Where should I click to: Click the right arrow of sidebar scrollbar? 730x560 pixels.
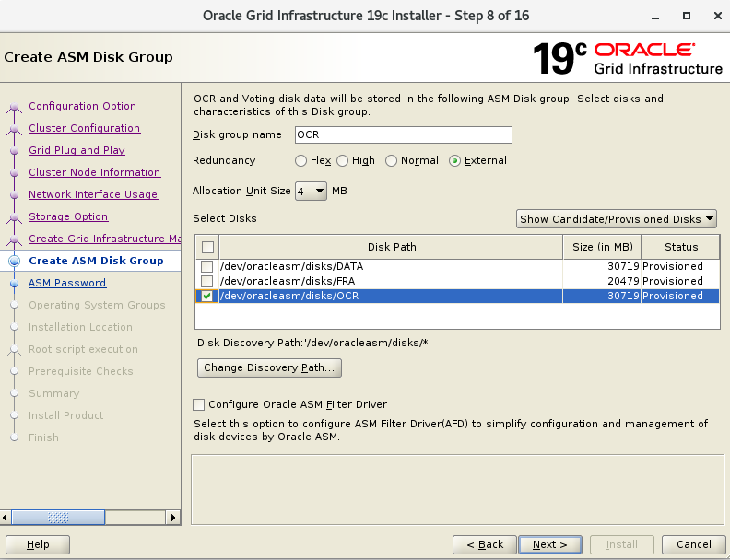coord(173,518)
